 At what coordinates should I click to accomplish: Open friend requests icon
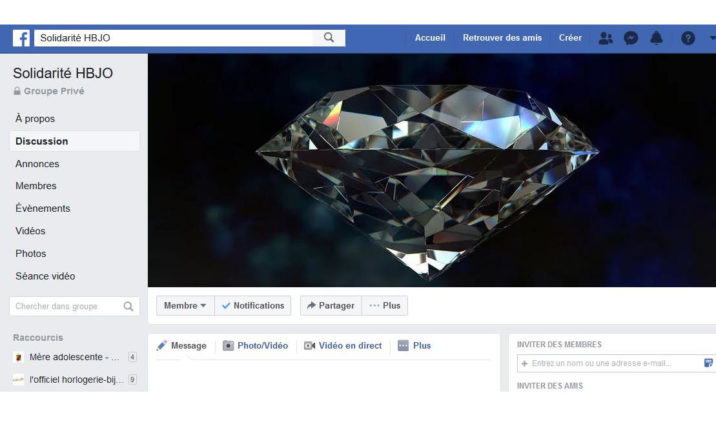pyautogui.click(x=605, y=38)
